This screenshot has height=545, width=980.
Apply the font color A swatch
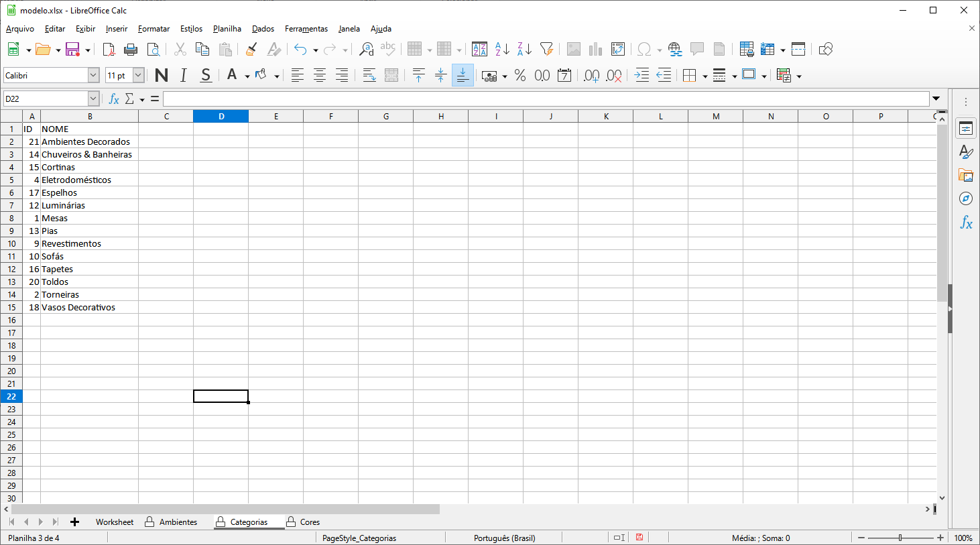tap(232, 75)
